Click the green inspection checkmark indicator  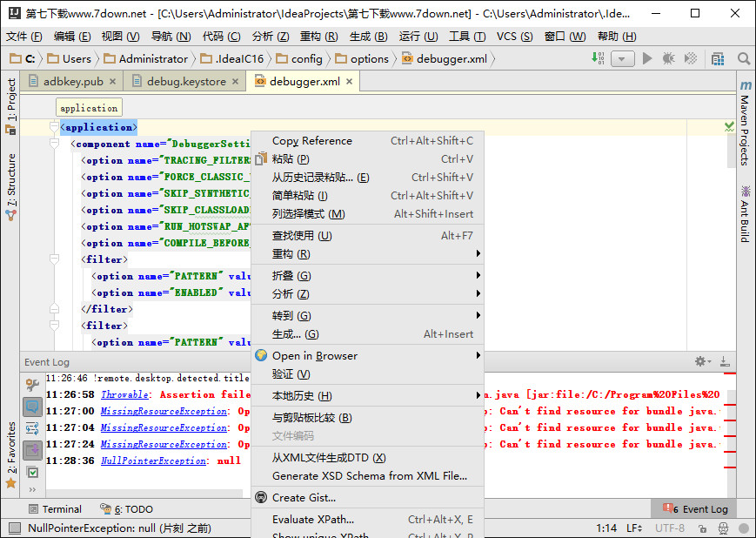[x=729, y=127]
